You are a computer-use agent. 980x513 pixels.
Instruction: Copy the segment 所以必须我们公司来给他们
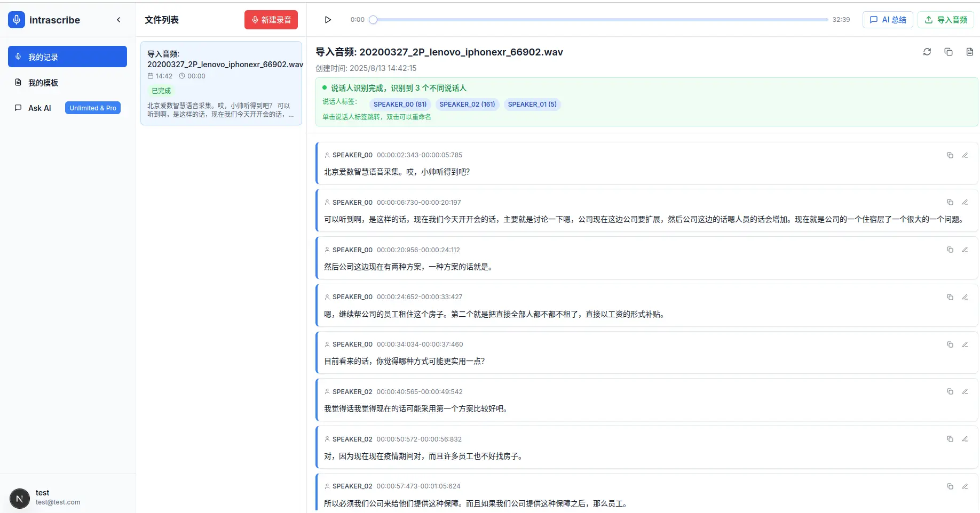[x=950, y=486]
